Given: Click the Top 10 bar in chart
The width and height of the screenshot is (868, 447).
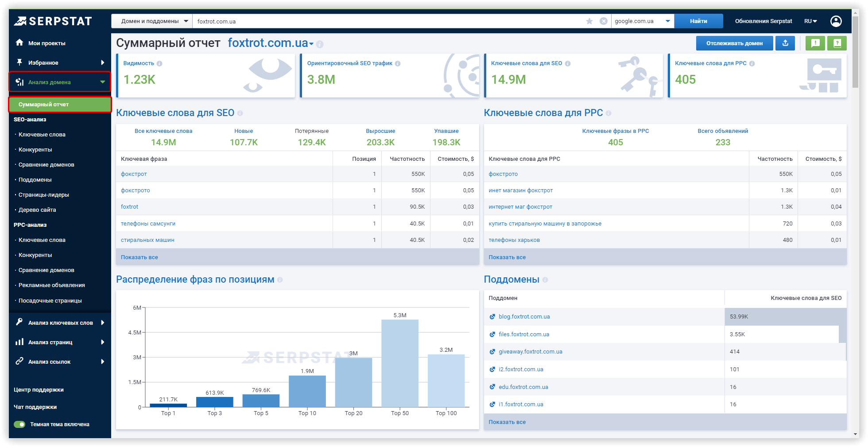Looking at the screenshot, I should 307,391.
